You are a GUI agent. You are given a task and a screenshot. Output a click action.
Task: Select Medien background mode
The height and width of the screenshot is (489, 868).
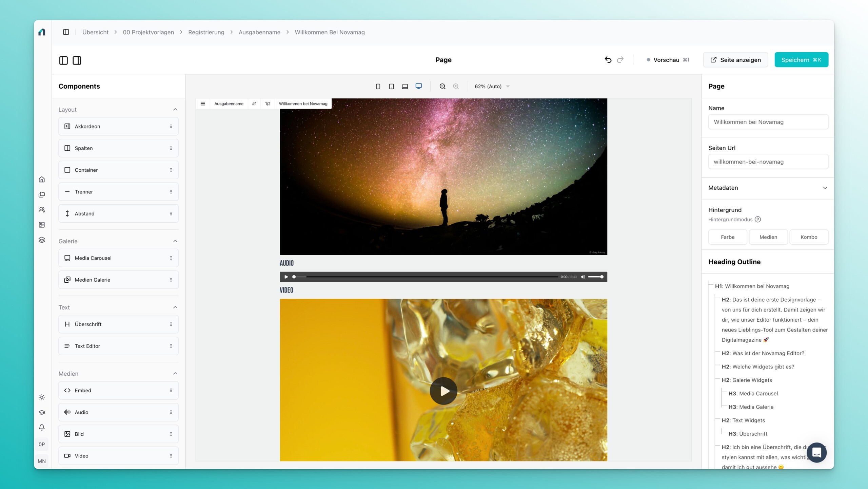(x=768, y=237)
